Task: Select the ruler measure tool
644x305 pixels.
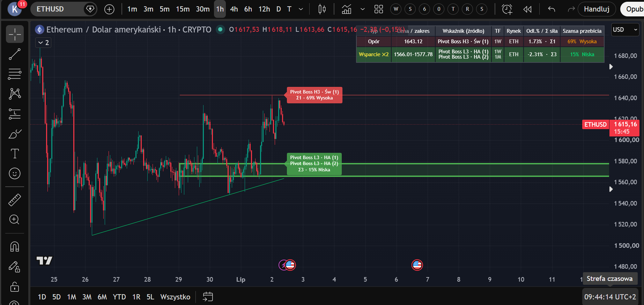Action: 15,200
